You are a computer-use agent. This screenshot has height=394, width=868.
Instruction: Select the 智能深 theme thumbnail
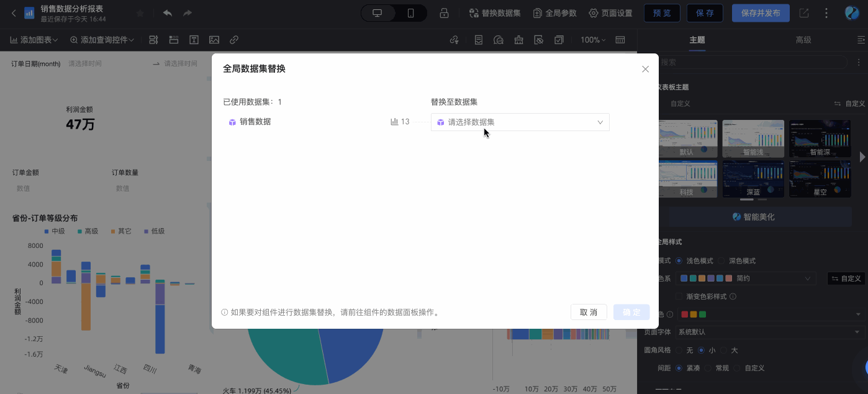(x=820, y=139)
